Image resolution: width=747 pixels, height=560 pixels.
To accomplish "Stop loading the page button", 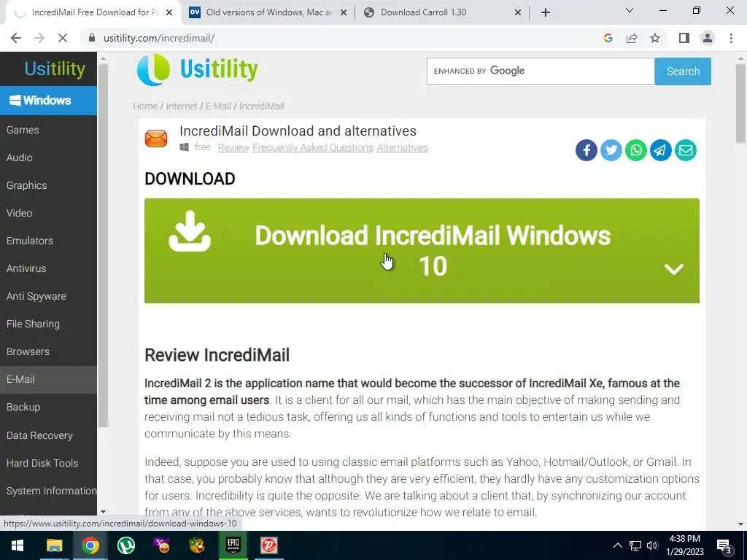I will point(63,38).
